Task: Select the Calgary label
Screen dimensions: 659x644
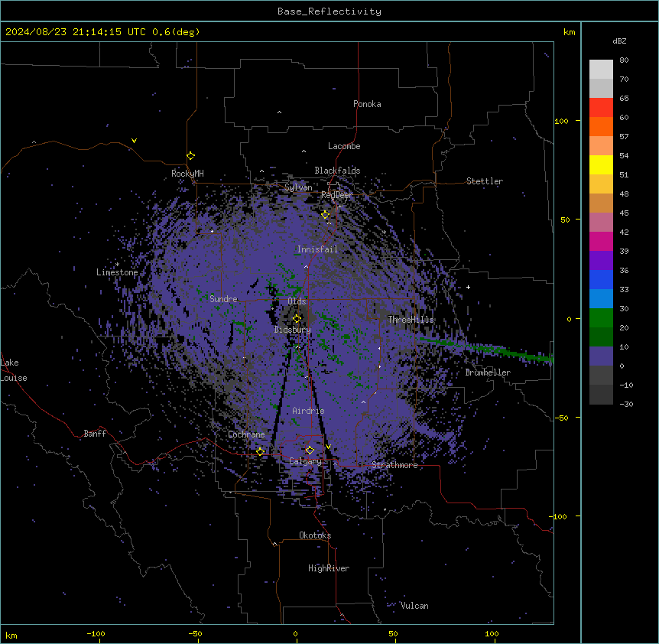Action: pyautogui.click(x=305, y=461)
